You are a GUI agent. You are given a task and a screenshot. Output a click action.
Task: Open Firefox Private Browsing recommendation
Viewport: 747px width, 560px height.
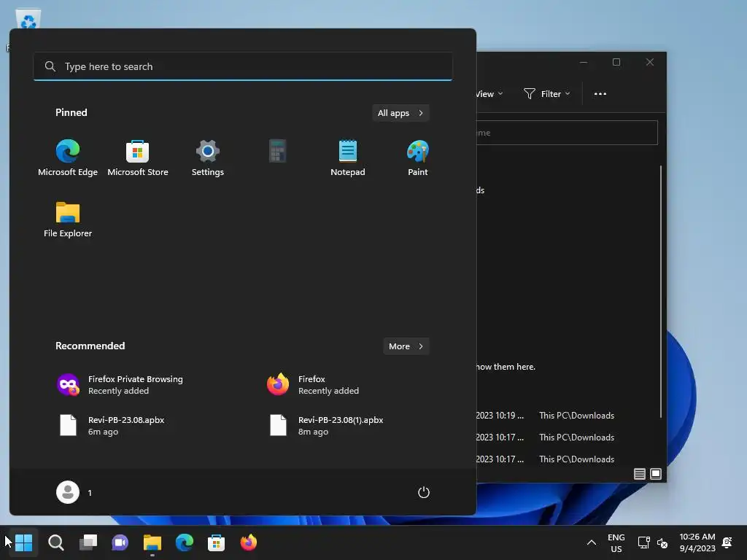120,385
